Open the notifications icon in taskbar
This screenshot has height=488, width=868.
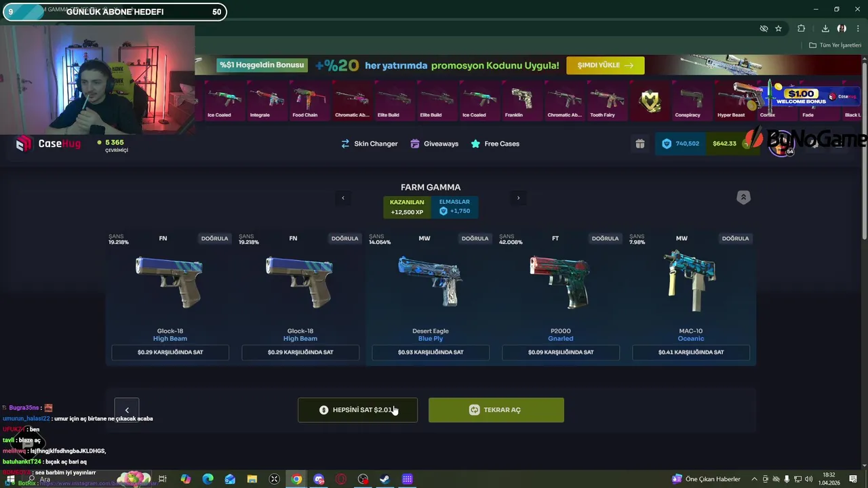tap(853, 479)
